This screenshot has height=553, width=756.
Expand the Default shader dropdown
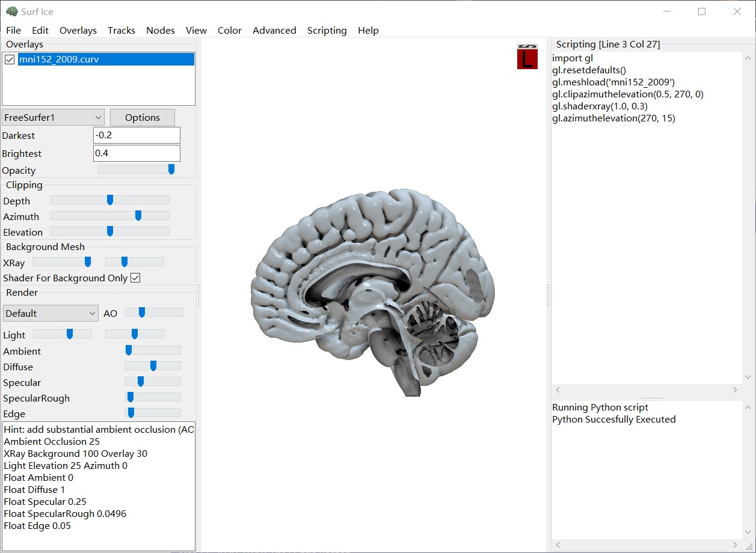click(x=51, y=313)
